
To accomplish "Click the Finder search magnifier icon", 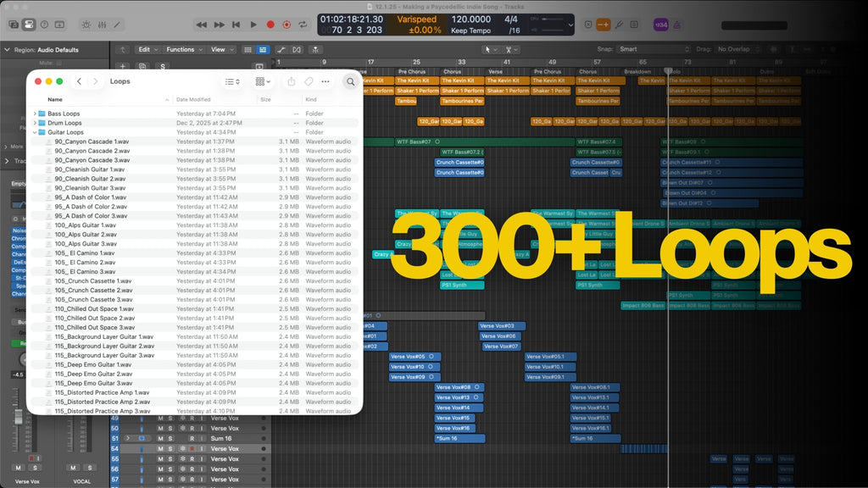I will tap(350, 81).
